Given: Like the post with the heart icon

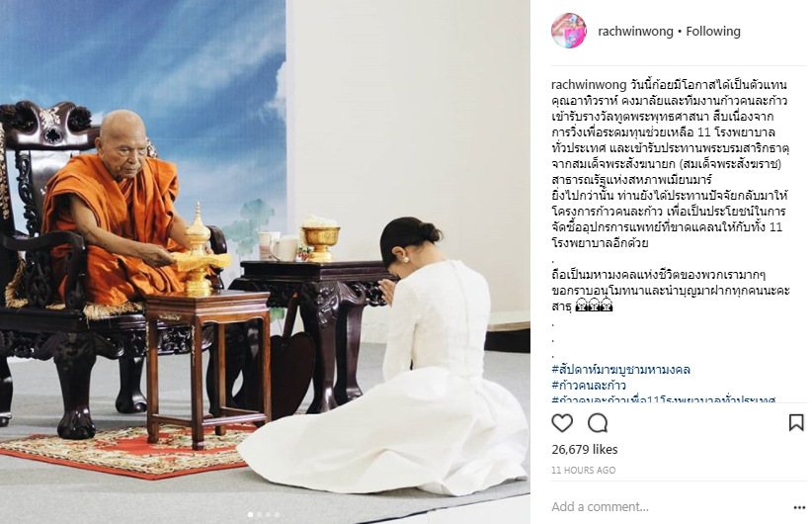Looking at the screenshot, I should 562,423.
